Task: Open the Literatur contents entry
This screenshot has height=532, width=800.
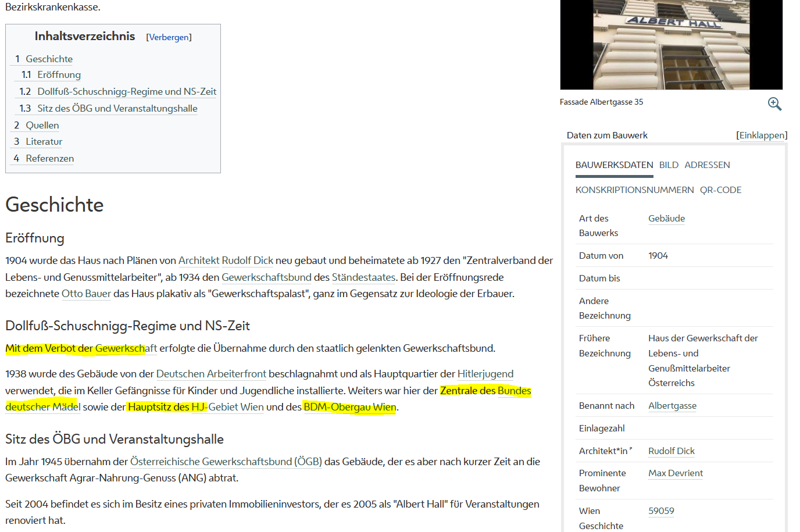Action: coord(44,142)
